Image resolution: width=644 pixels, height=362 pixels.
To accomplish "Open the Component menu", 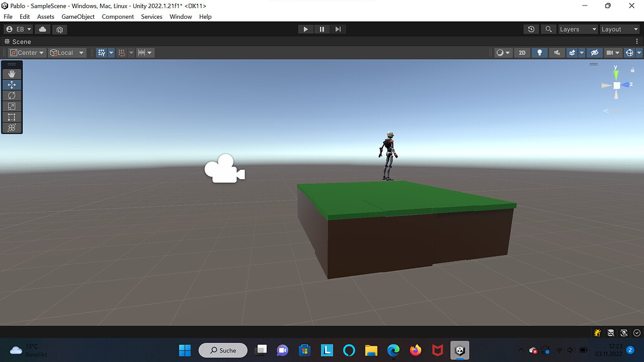I will pos(118,16).
